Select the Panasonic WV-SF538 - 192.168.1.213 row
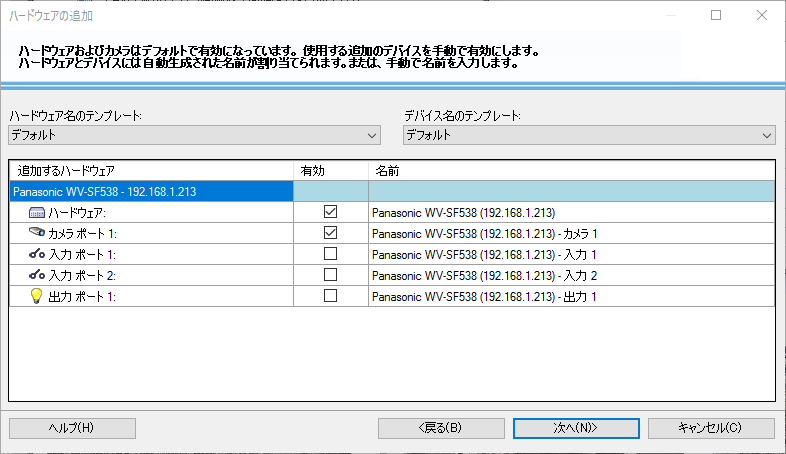The image size is (786, 454). pyautogui.click(x=151, y=191)
